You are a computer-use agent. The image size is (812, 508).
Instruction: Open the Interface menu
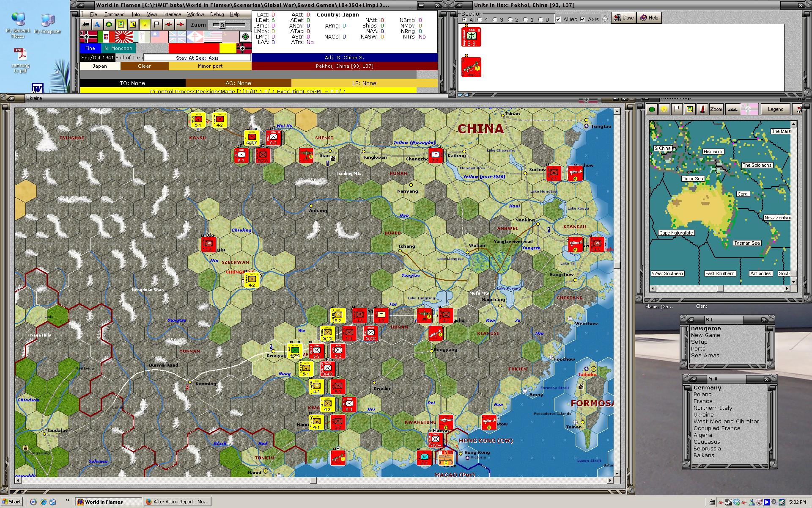[x=172, y=14]
